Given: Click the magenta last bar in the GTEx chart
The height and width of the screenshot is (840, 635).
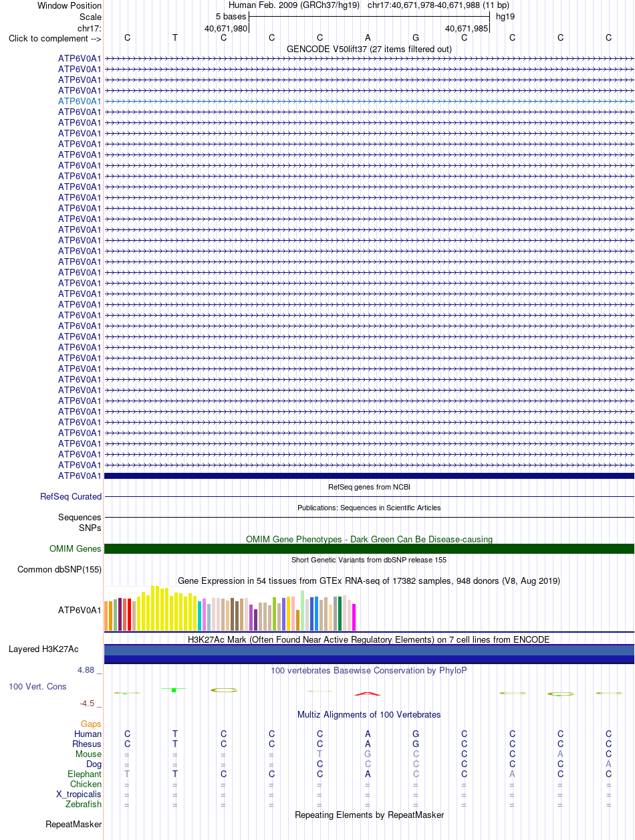Looking at the screenshot, I should (x=354, y=617).
